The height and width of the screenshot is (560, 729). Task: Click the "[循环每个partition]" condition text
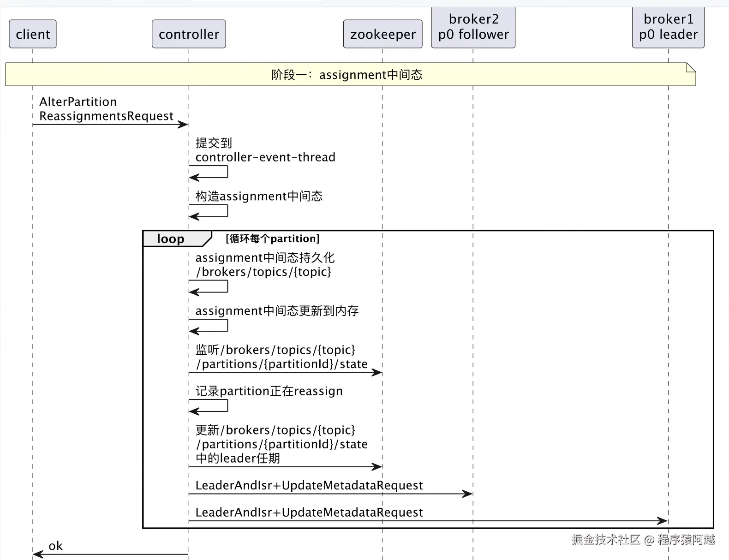[272, 238]
